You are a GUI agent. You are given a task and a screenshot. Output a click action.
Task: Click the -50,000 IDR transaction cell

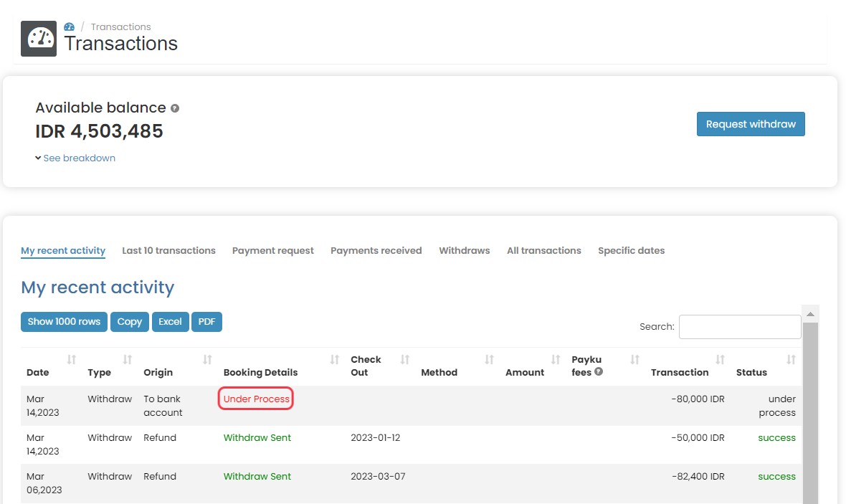tap(698, 437)
